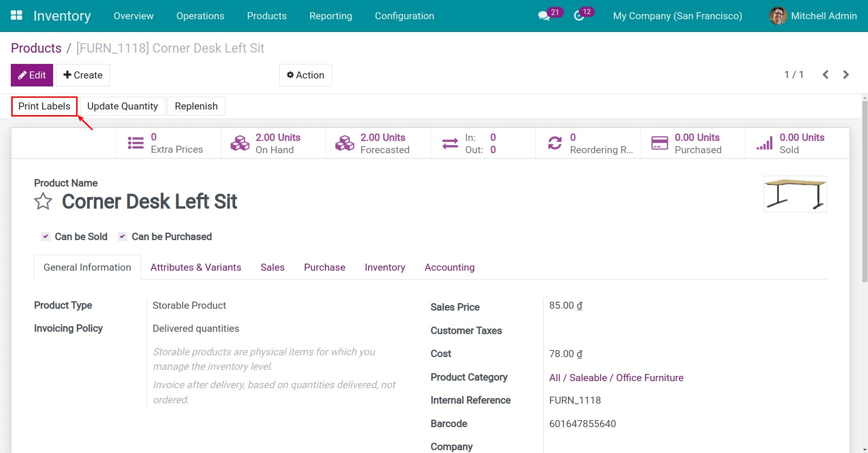
Task: Open 0.00 Units Sold stat
Action: [x=797, y=143]
